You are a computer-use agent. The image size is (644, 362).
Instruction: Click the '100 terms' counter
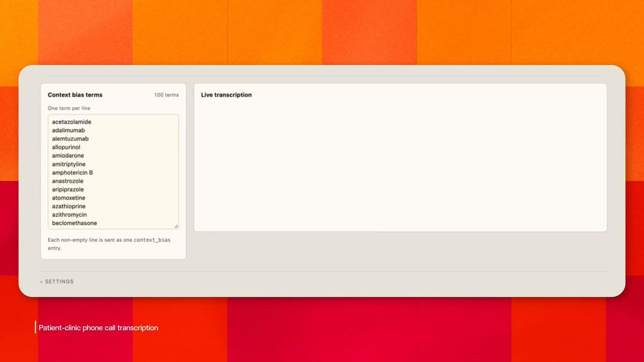166,95
